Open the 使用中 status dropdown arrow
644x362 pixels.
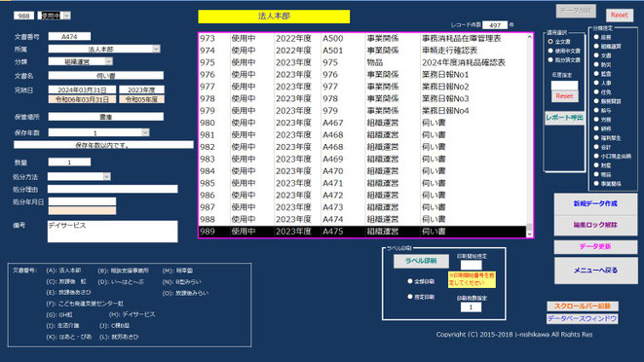tap(67, 16)
